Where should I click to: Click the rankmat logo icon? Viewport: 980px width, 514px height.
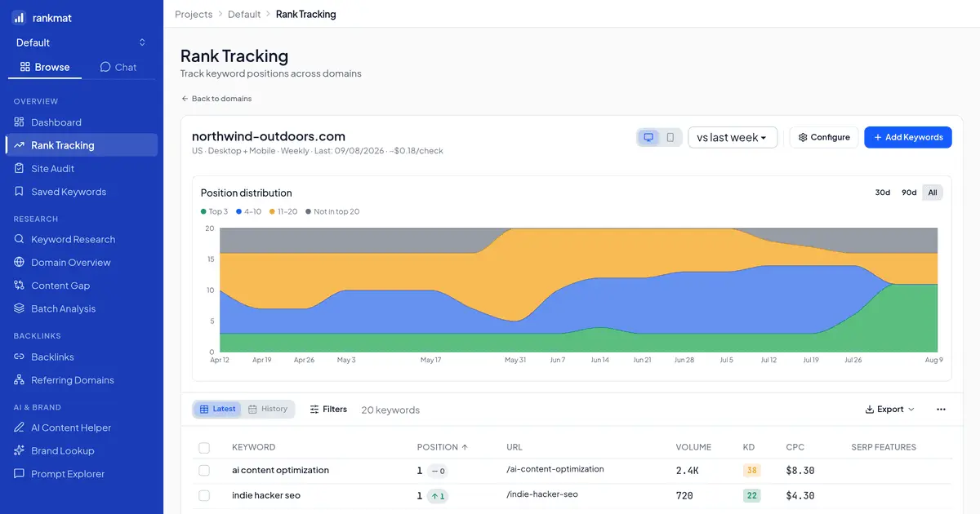pos(19,16)
